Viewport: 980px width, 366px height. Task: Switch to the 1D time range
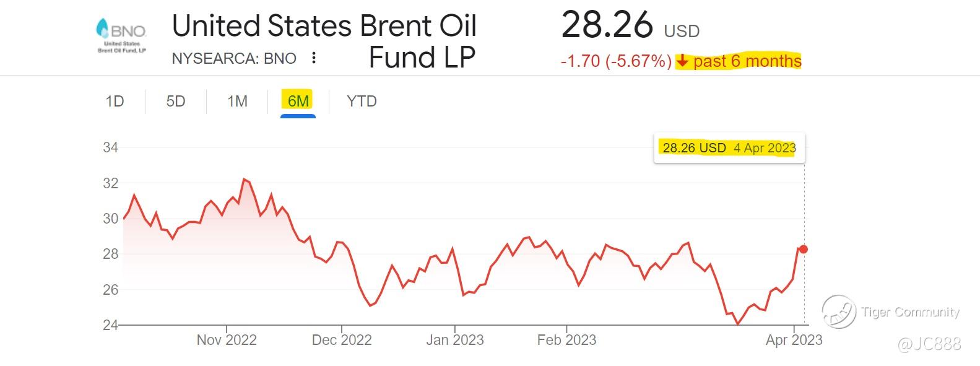point(115,101)
